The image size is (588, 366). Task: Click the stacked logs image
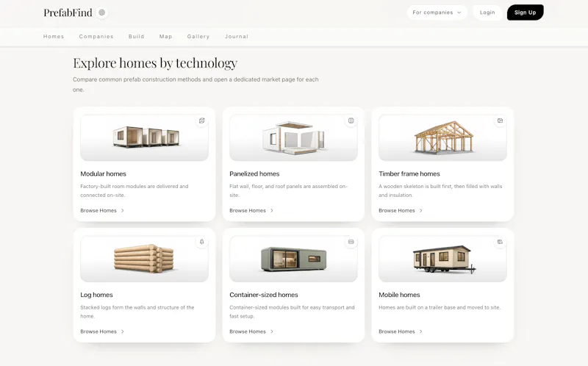(143, 259)
